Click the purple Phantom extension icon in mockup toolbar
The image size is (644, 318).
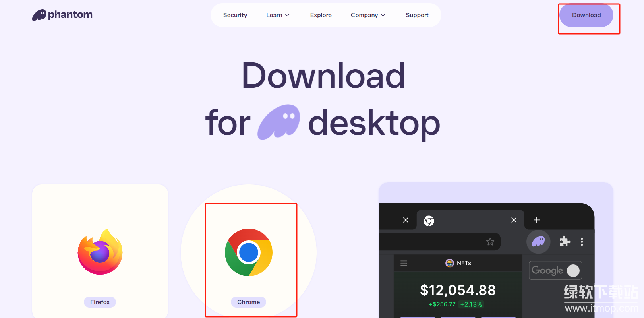click(538, 241)
